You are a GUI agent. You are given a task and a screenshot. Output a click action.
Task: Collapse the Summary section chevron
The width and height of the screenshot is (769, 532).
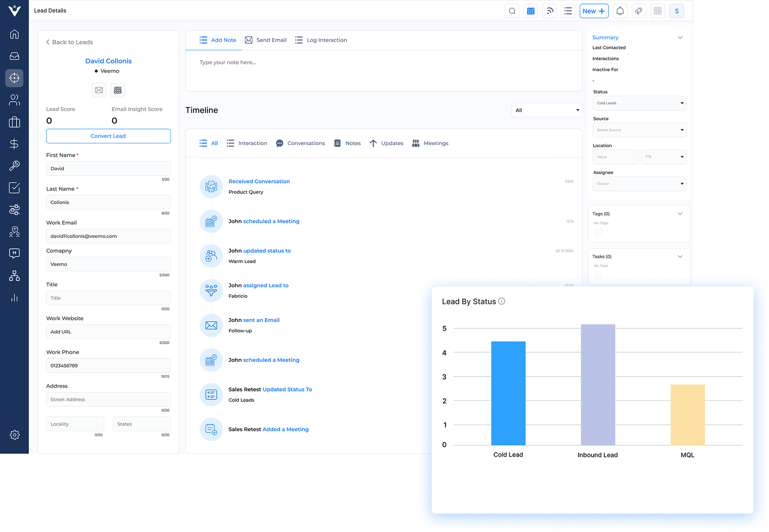(x=680, y=37)
